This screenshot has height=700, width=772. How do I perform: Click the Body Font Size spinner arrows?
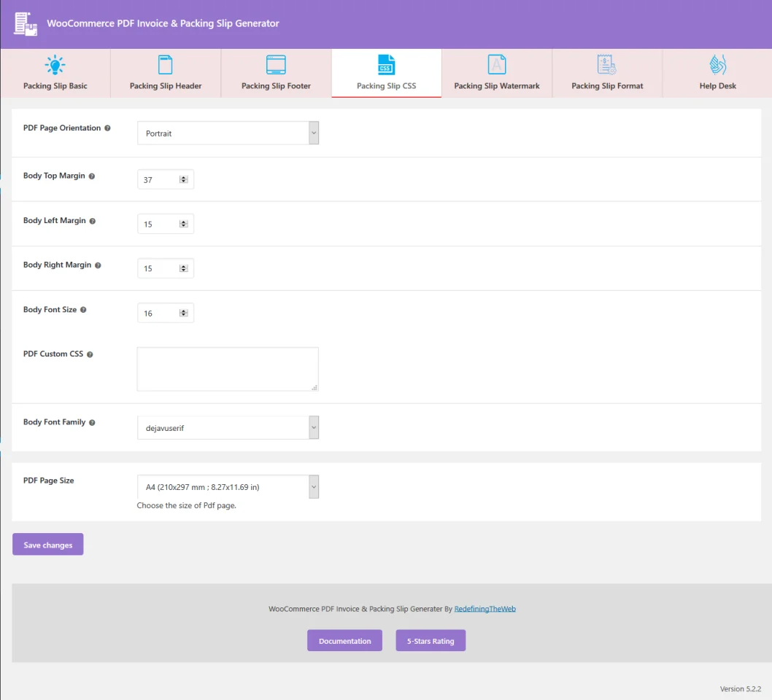(184, 313)
